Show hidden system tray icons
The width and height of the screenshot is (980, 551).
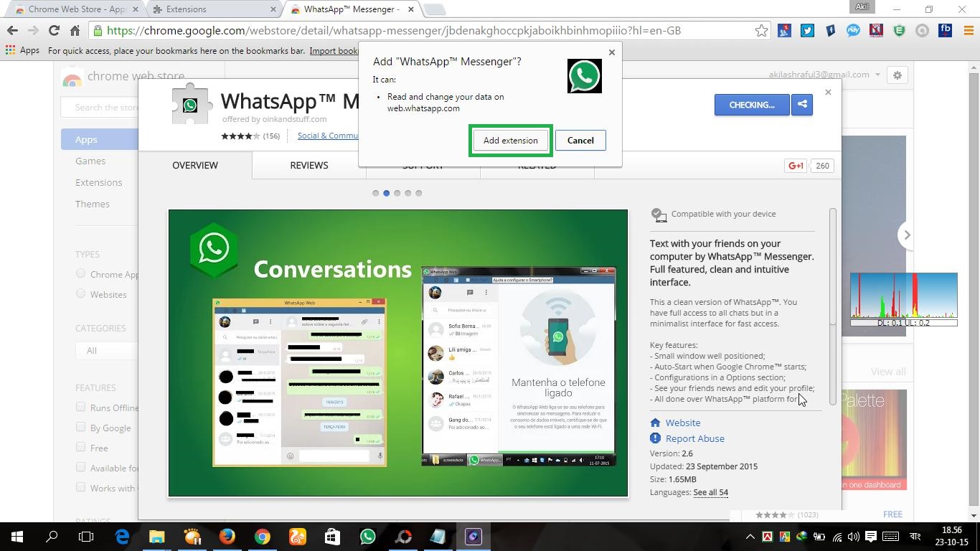(x=750, y=537)
